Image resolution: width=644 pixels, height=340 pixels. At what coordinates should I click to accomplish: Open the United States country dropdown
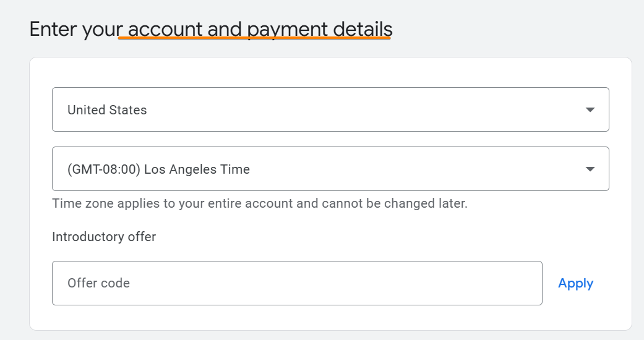330,109
